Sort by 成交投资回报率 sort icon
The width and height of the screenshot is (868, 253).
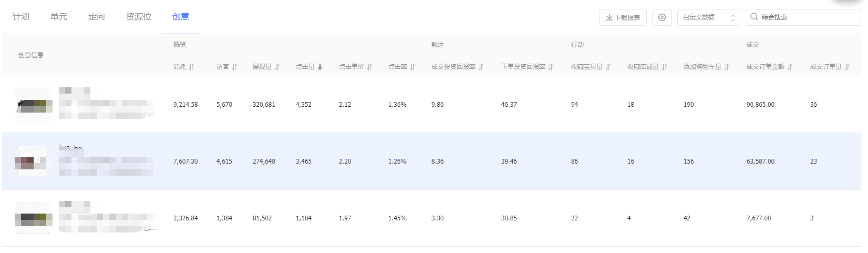pos(481,67)
